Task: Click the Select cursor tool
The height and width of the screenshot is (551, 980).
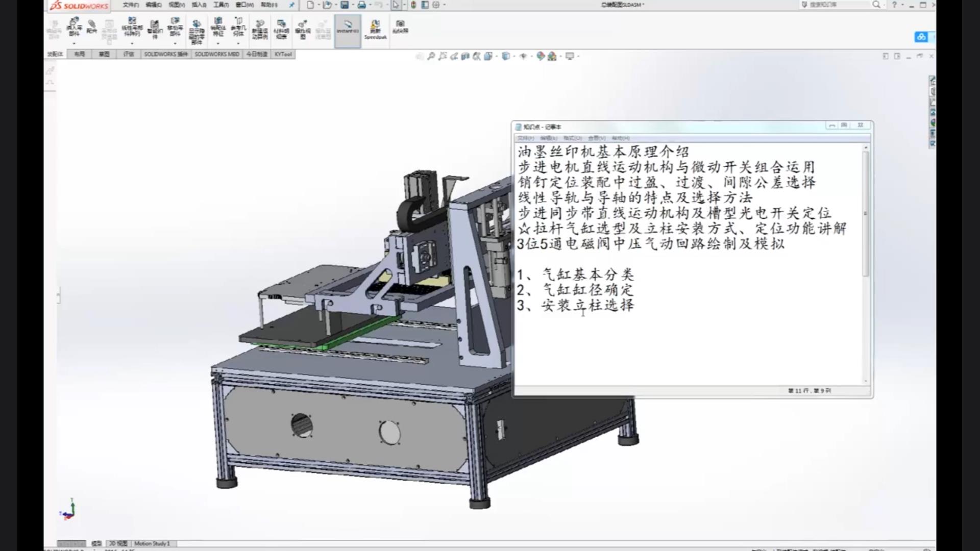Action: [x=396, y=5]
